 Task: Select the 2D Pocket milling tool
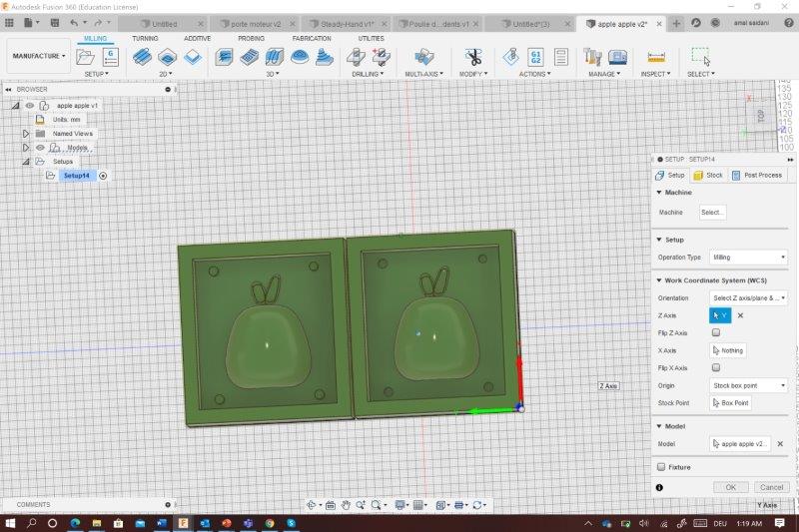tap(167, 57)
